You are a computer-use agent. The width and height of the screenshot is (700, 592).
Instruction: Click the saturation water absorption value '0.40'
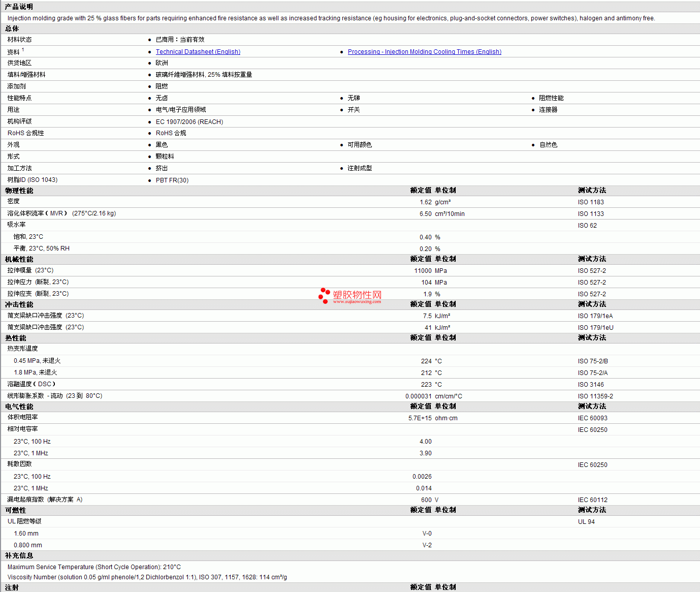426,237
